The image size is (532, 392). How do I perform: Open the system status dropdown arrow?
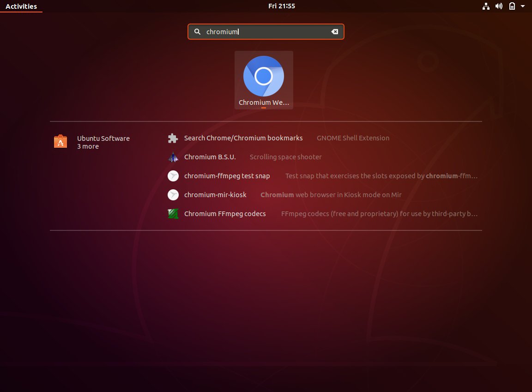click(x=522, y=6)
